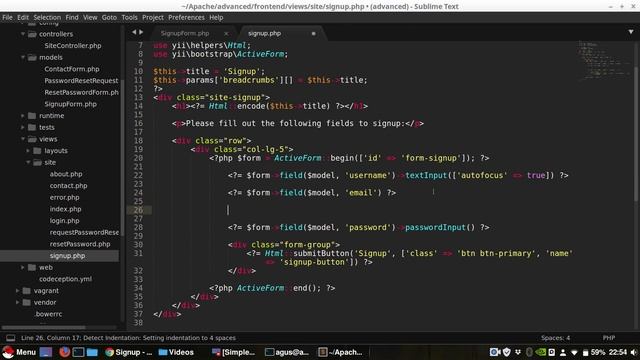Collapse the views folder
This screenshot has width=640, height=360.
23,139
